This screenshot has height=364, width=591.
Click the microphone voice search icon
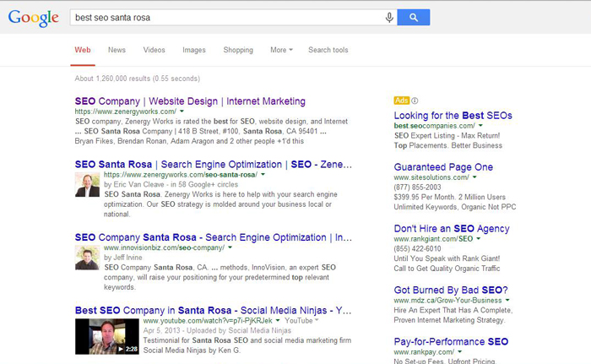tap(389, 18)
